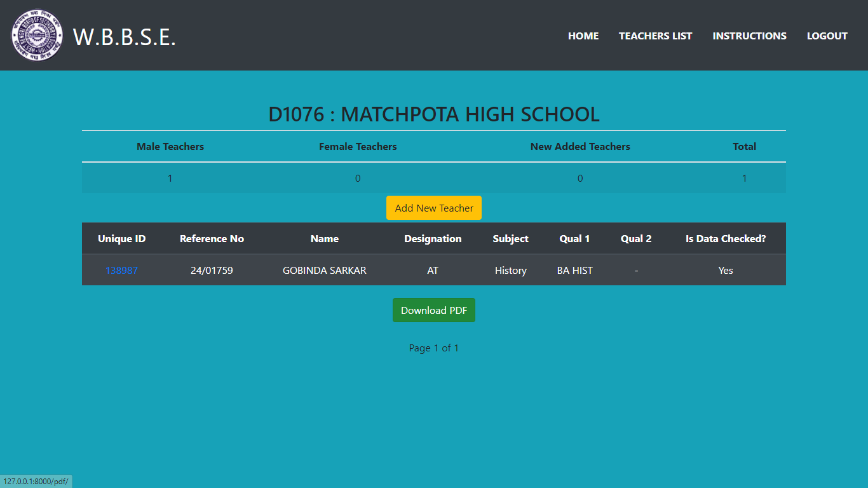868x488 pixels.
Task: Select the GOBINDA SARKAR name cell
Action: tap(324, 270)
